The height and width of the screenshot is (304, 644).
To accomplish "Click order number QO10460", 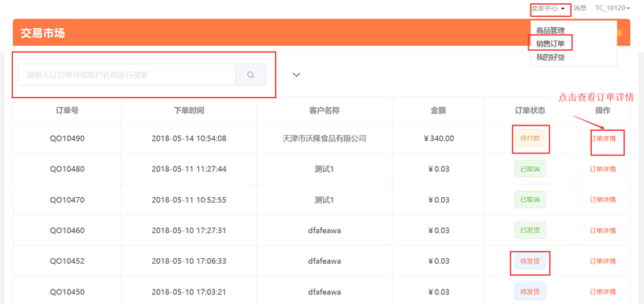I will (67, 231).
